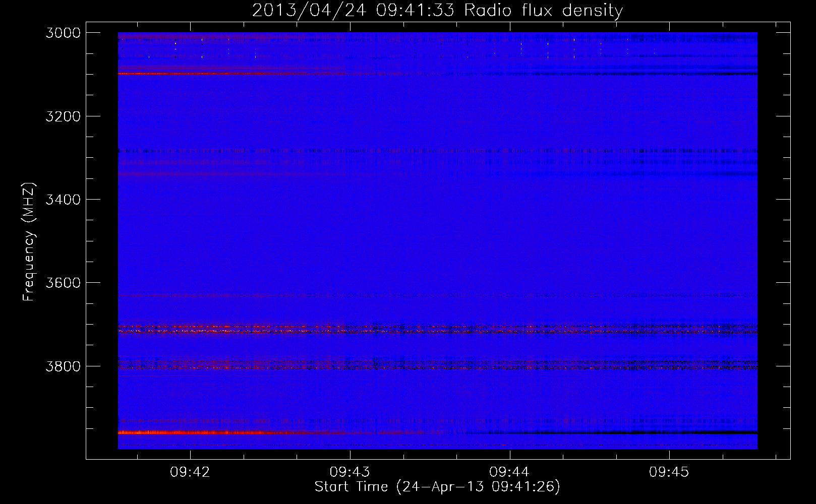Click the 'Frequency (MHZ)' axis title
This screenshot has height=504, width=816.
(x=29, y=242)
